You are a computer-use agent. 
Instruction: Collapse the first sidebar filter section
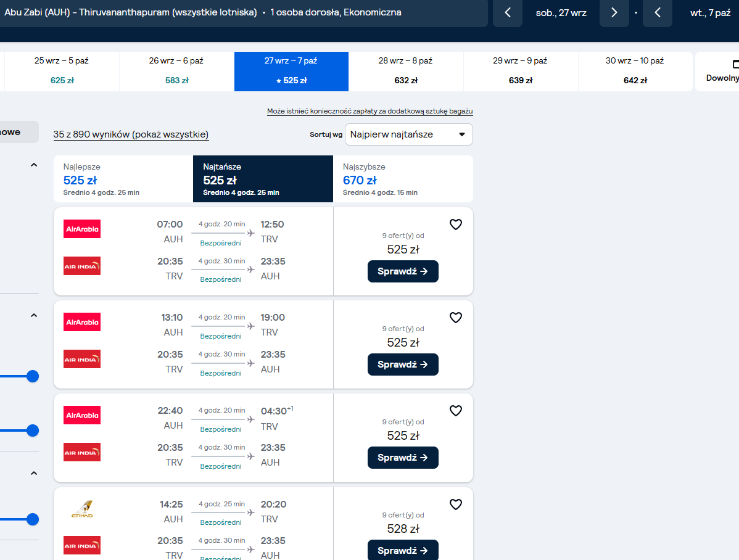34,165
